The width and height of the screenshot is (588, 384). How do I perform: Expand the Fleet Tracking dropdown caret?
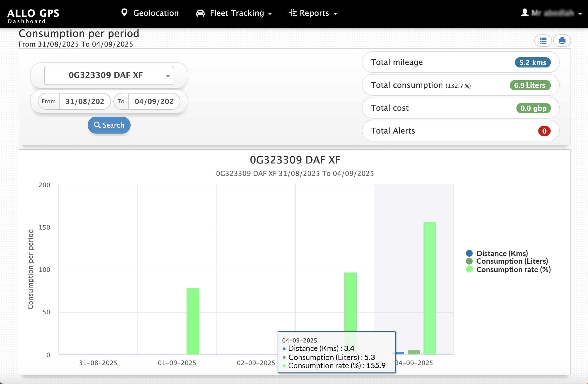point(270,14)
